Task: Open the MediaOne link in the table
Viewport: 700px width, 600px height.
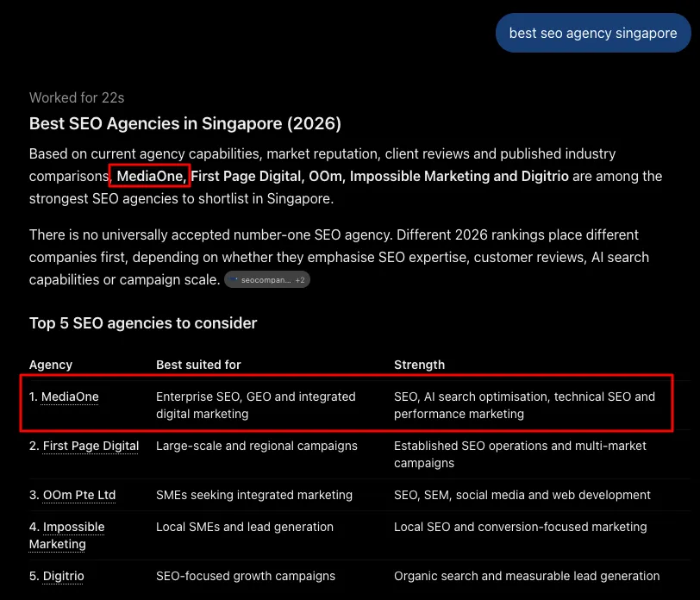Action: pos(70,397)
